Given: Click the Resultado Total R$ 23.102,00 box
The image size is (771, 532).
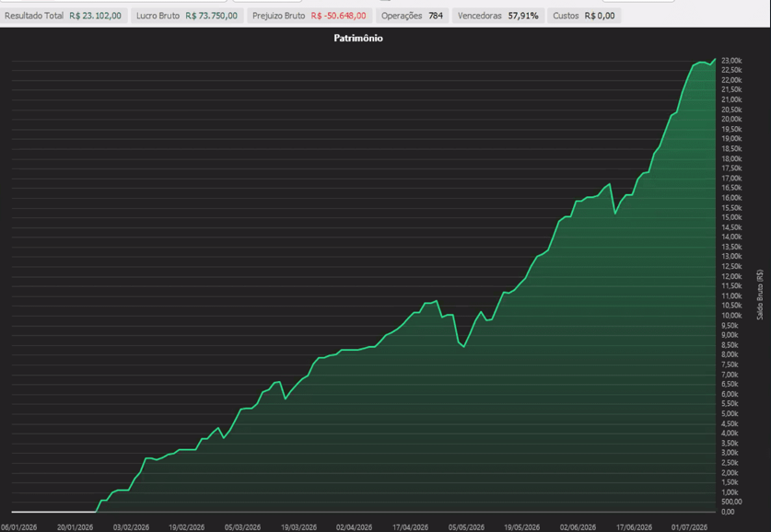Looking at the screenshot, I should pos(63,16).
